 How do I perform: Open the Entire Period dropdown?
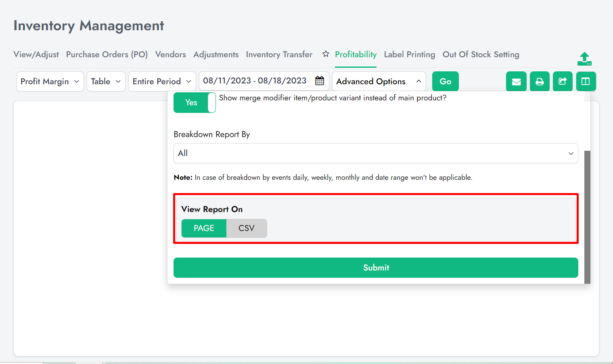pyautogui.click(x=162, y=81)
